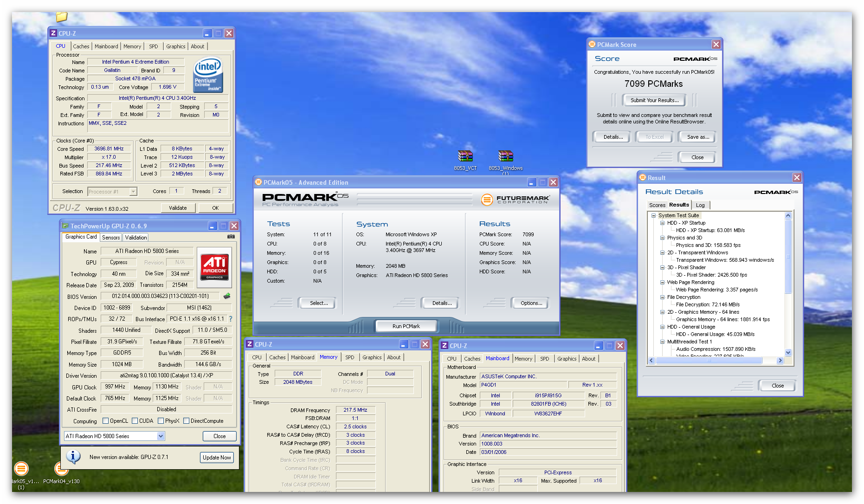The width and height of the screenshot is (864, 504).
Task: Select the 8053_VCT archive icon on desktop
Action: (465, 156)
